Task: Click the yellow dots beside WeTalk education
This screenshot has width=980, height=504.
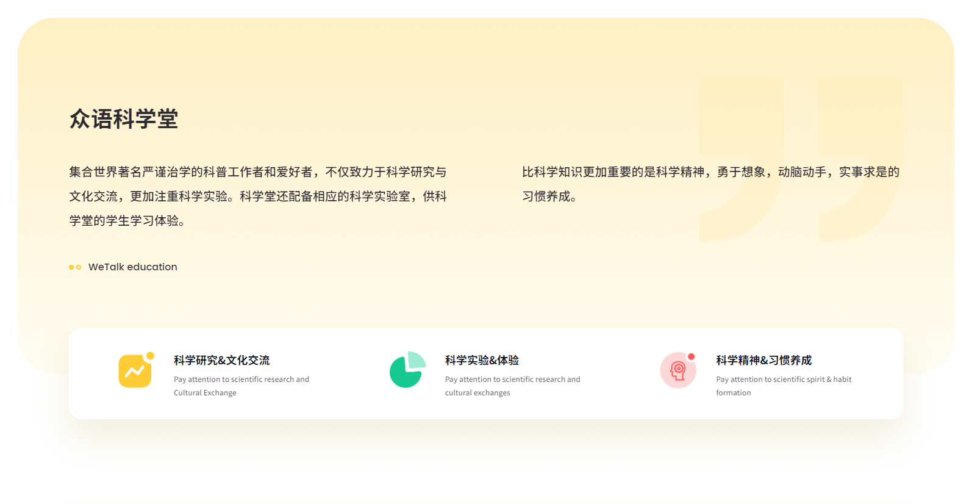Action: pos(75,267)
